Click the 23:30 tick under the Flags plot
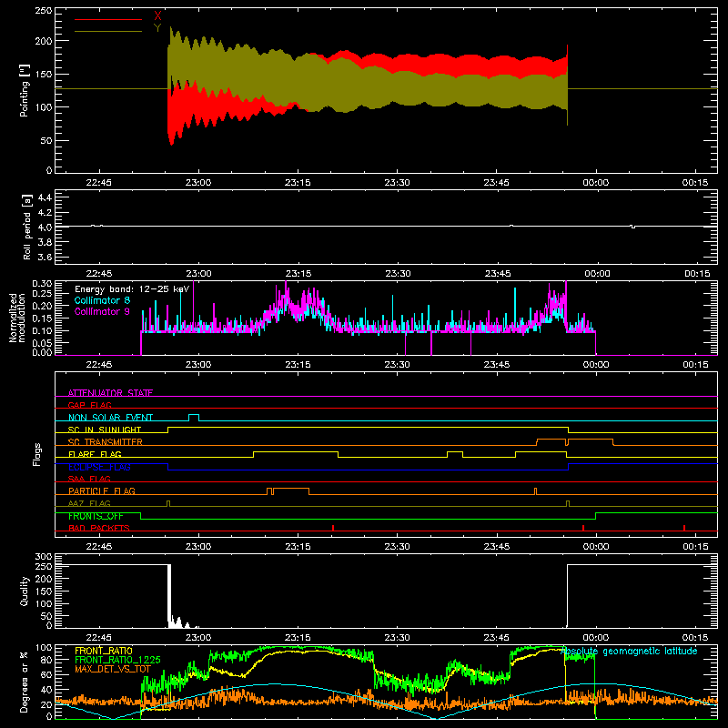Viewport: 728px width, 728px height. [x=398, y=547]
